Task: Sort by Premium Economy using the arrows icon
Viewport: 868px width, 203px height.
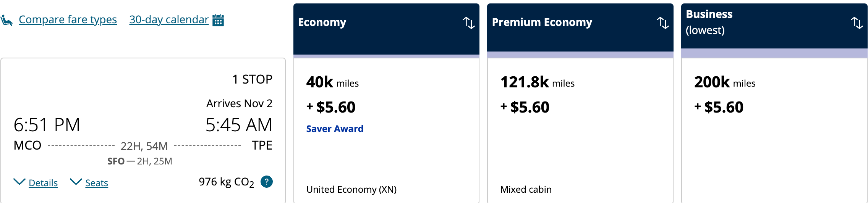Action: tap(663, 23)
